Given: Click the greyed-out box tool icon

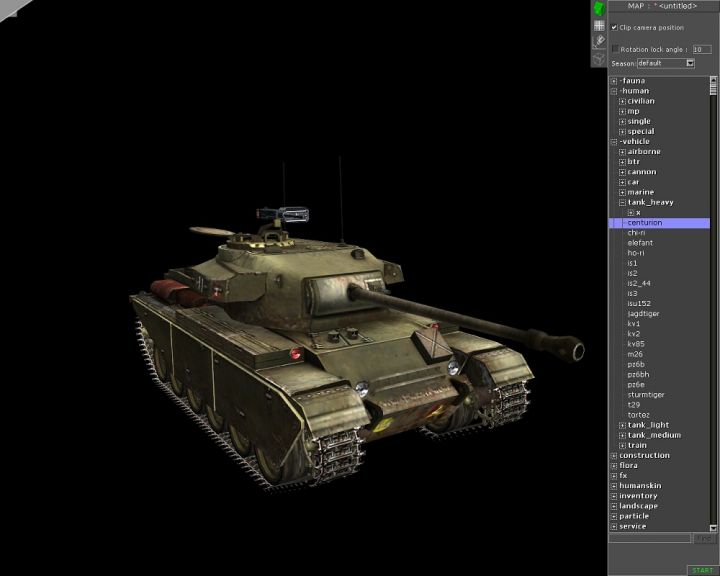Looking at the screenshot, I should pyautogui.click(x=600, y=58).
